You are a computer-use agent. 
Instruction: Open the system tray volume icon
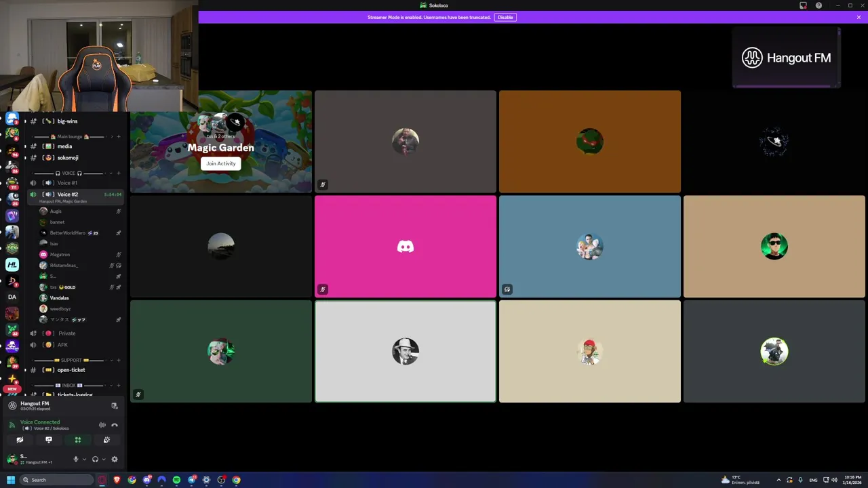coord(834,480)
